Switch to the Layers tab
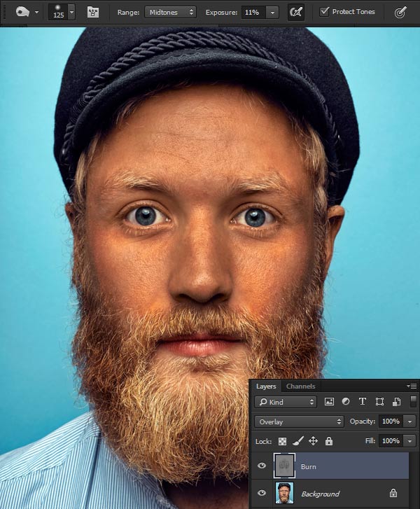420x509 pixels. (266, 386)
